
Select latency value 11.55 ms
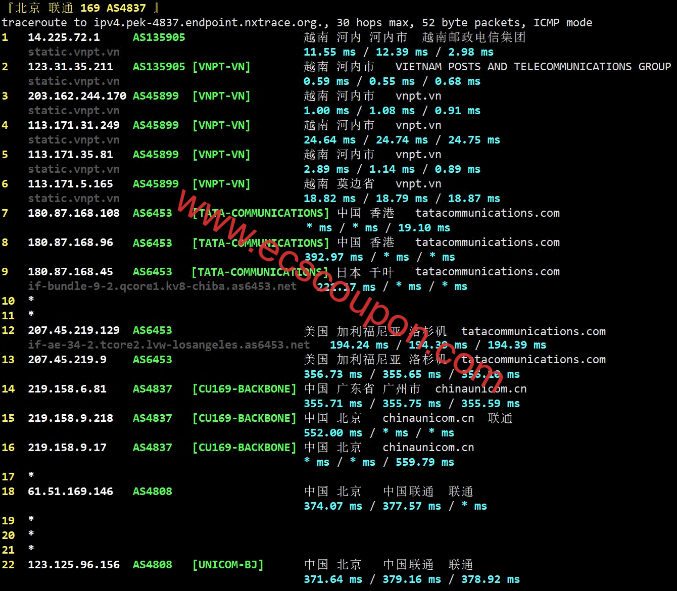coord(330,52)
